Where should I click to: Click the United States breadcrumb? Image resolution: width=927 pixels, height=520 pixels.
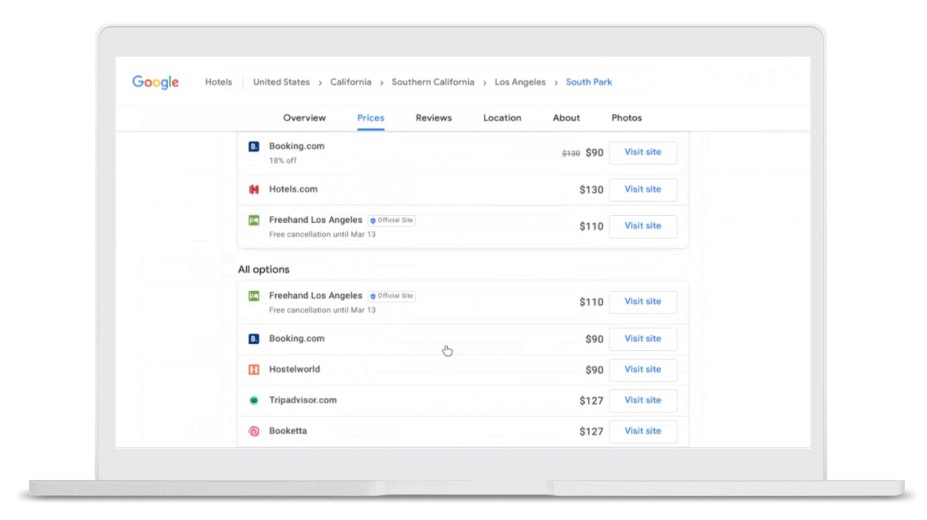[x=281, y=82]
